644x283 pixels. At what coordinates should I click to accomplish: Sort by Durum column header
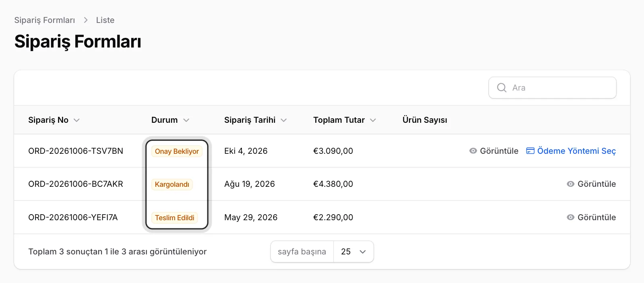[170, 120]
